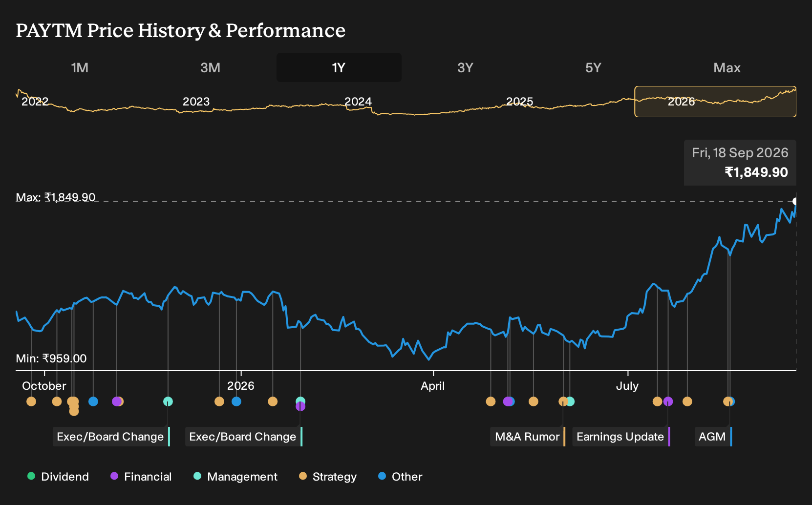Open the M&A Rumor event label
The image size is (812, 505).
coord(527,437)
